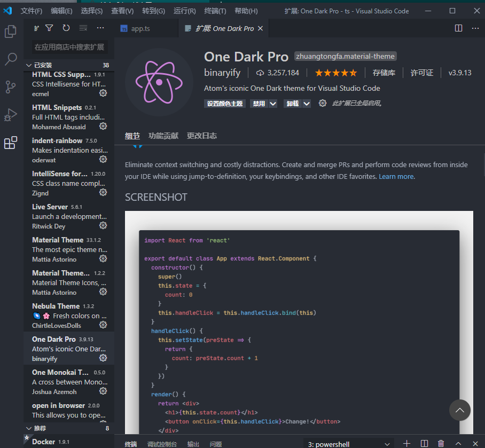
Task: Open gear settings for Material Theme
Action: click(103, 258)
